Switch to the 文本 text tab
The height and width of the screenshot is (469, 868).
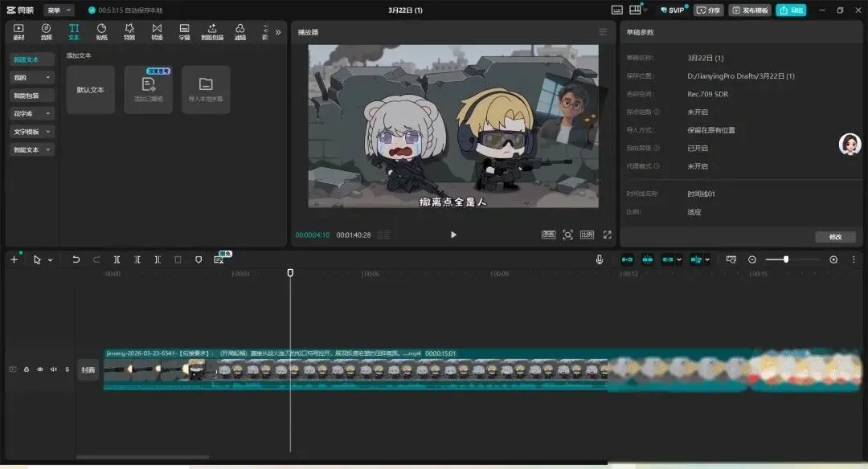[x=74, y=32]
